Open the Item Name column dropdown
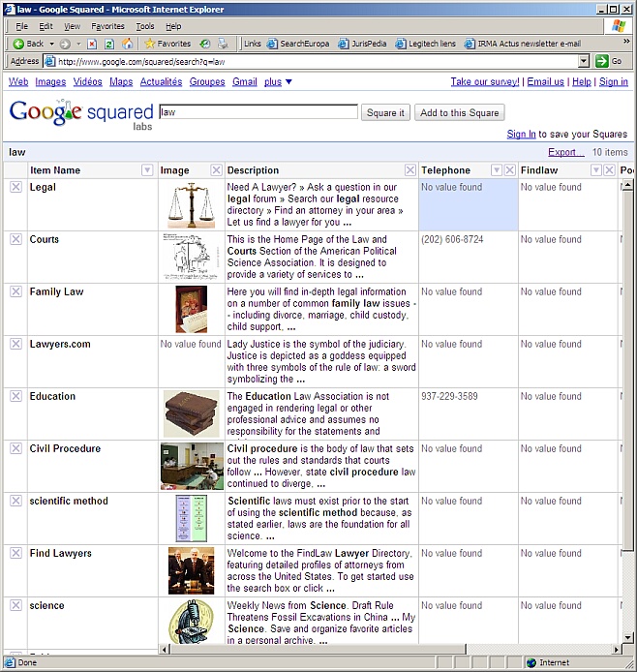 [x=147, y=170]
